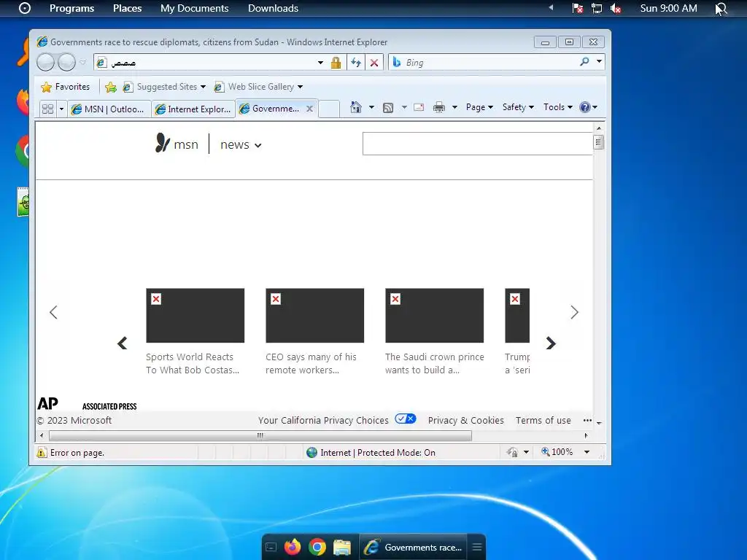Click the red flag notification tray icon
Screen dimensions: 747x560
click(578, 8)
